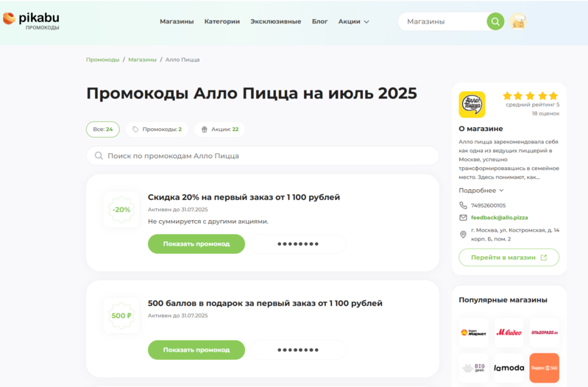
Task: Click the phone icon beside 74952600105
Action: click(463, 205)
